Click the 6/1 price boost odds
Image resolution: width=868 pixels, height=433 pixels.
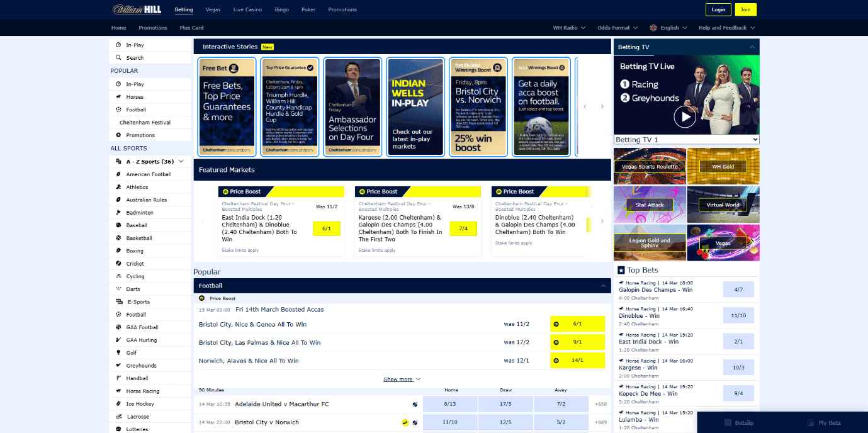tap(578, 323)
